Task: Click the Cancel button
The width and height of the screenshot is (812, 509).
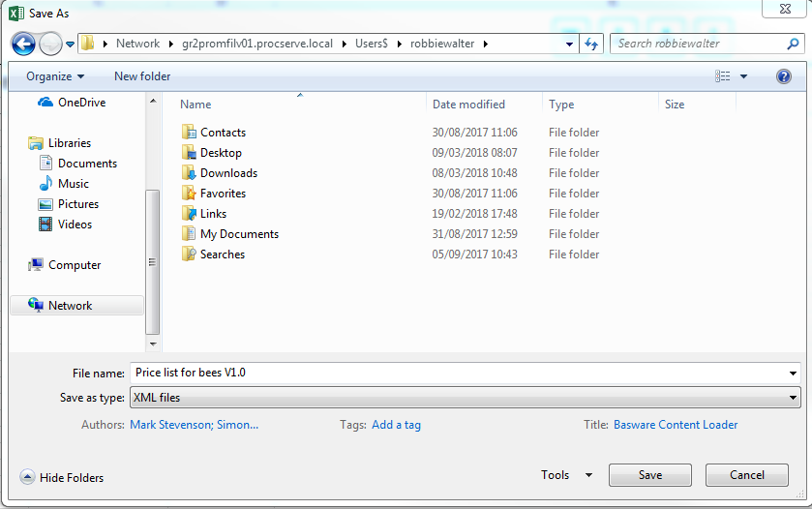Action: (747, 475)
